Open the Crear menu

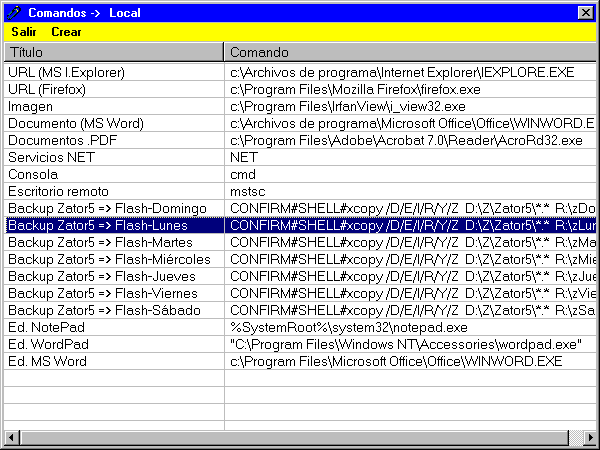pos(67,32)
